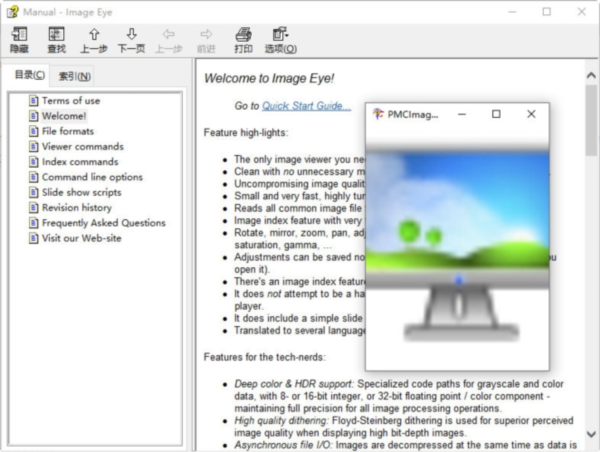This screenshot has height=452, width=600.
Task: Minimize the Manual - Image Eye window
Action: coord(512,12)
